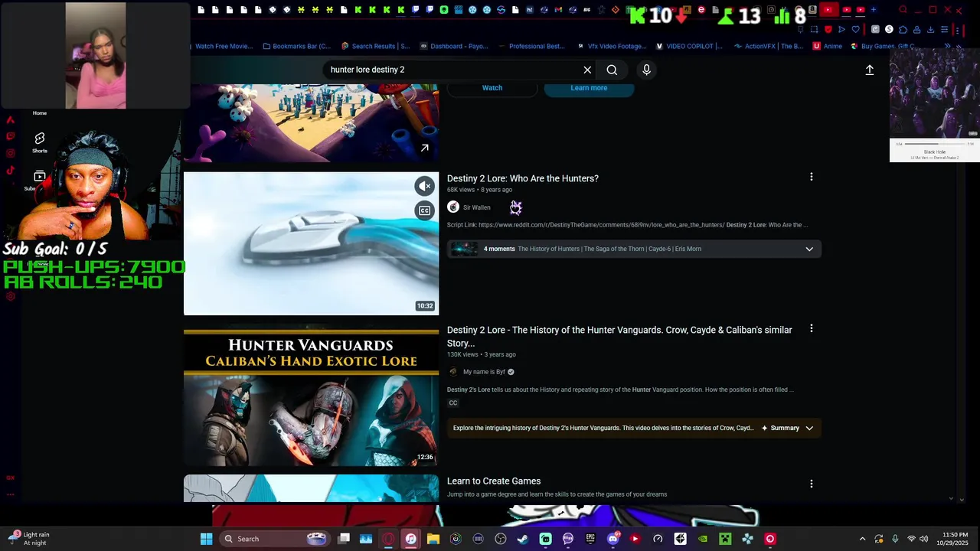Click the magnifier search button

612,70
